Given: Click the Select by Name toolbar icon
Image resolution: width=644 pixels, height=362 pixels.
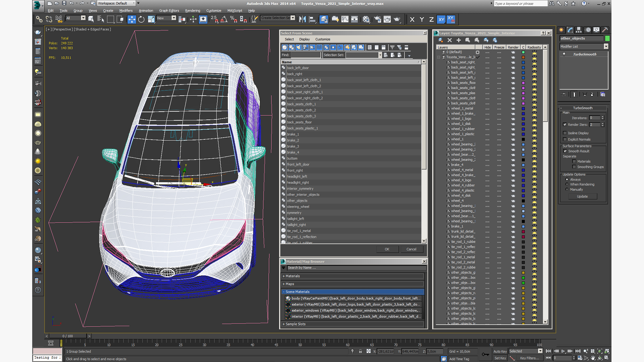Looking at the screenshot, I should 101,19.
